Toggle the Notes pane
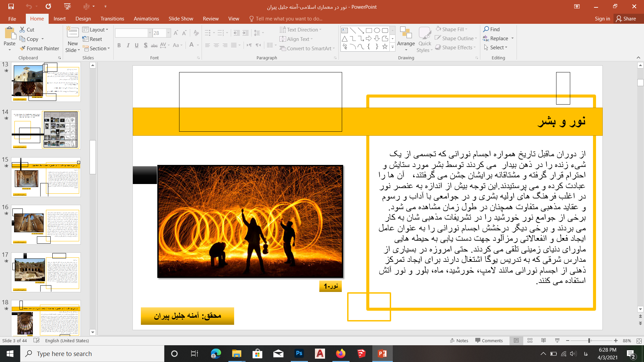Screen dimensions: 644x362 459,341
